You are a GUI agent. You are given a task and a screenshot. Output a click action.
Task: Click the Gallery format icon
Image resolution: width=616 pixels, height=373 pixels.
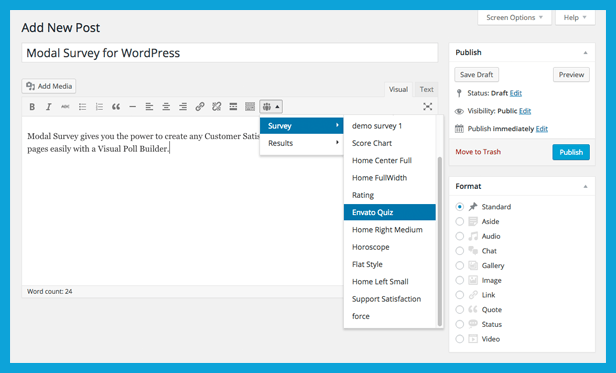[473, 265]
